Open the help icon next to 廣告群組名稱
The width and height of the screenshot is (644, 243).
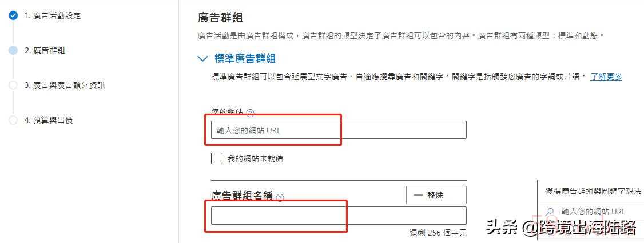click(280, 197)
